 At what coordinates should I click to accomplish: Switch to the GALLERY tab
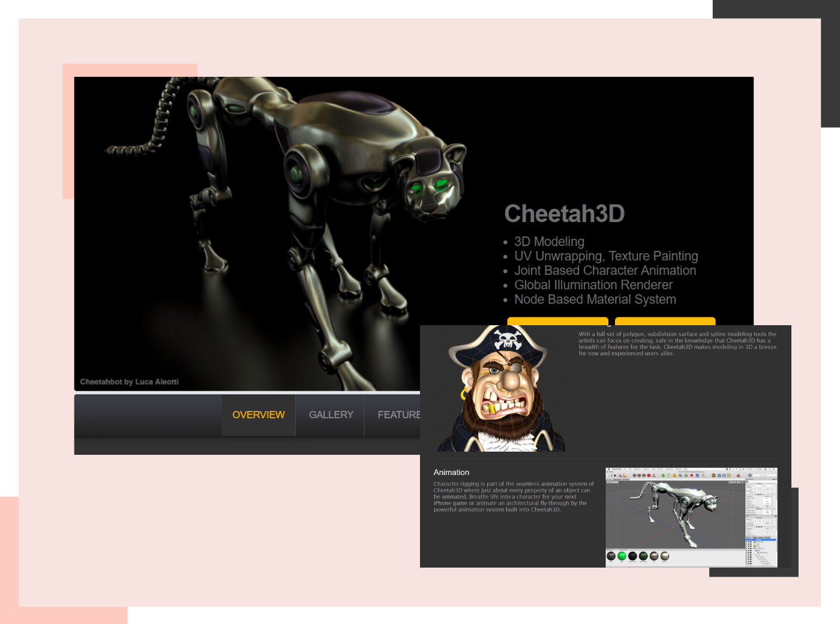coord(331,415)
